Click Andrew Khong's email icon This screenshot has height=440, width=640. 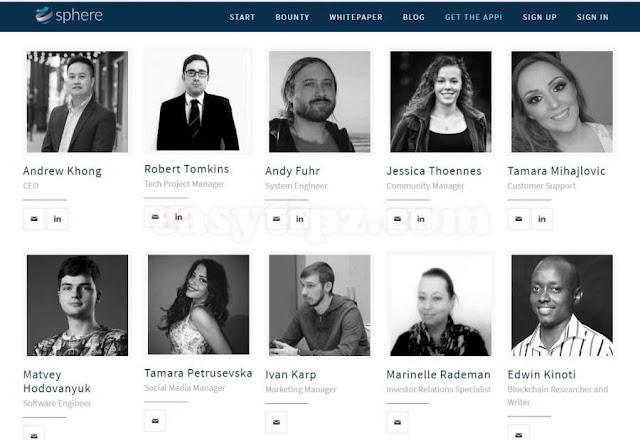pos(34,219)
